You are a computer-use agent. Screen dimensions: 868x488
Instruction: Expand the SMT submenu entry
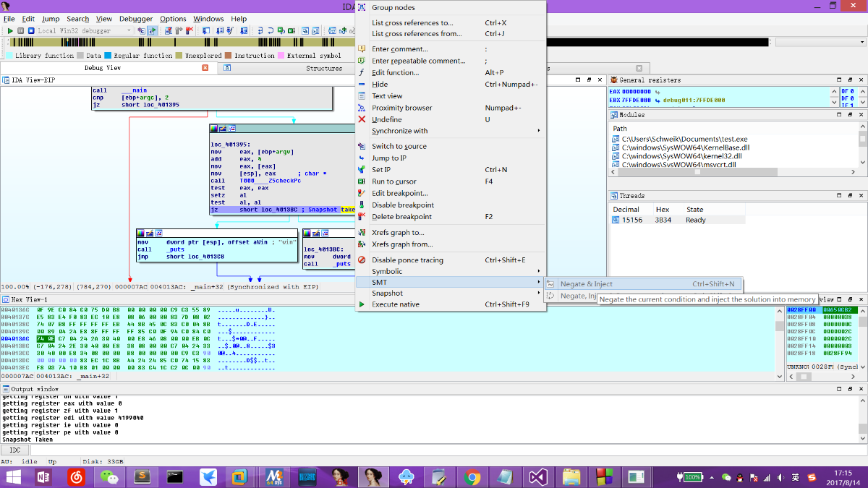tap(450, 282)
